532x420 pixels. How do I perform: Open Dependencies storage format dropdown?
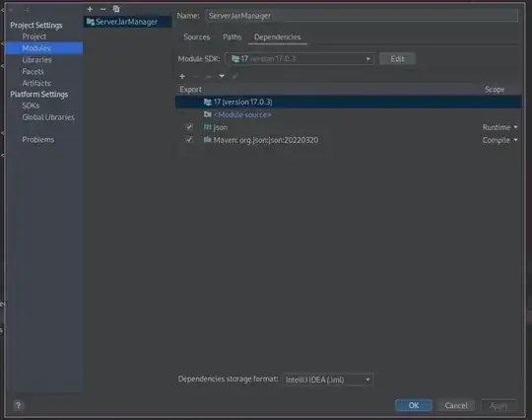[x=328, y=380]
